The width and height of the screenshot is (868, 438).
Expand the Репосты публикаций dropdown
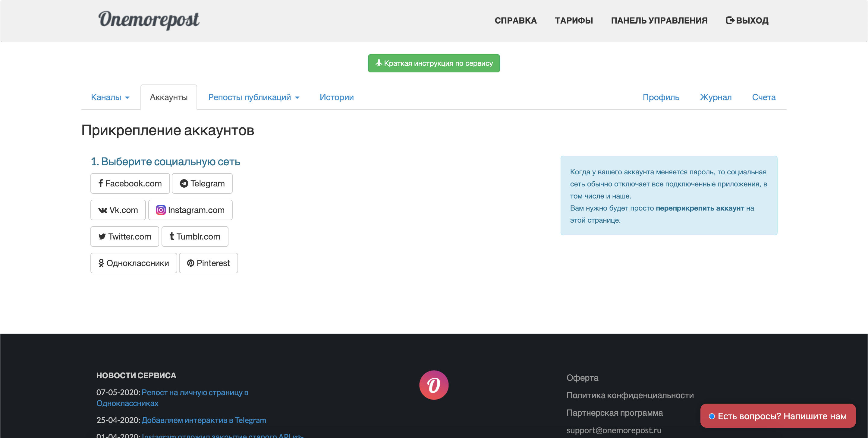[x=254, y=97]
